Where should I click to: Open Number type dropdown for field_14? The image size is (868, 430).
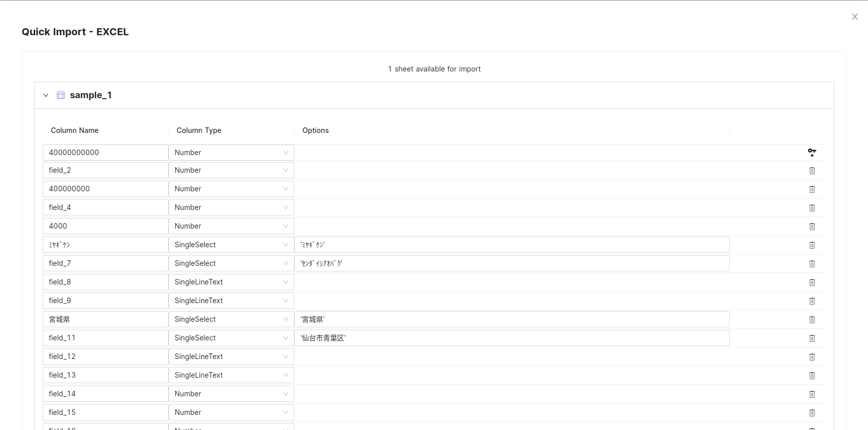(231, 394)
